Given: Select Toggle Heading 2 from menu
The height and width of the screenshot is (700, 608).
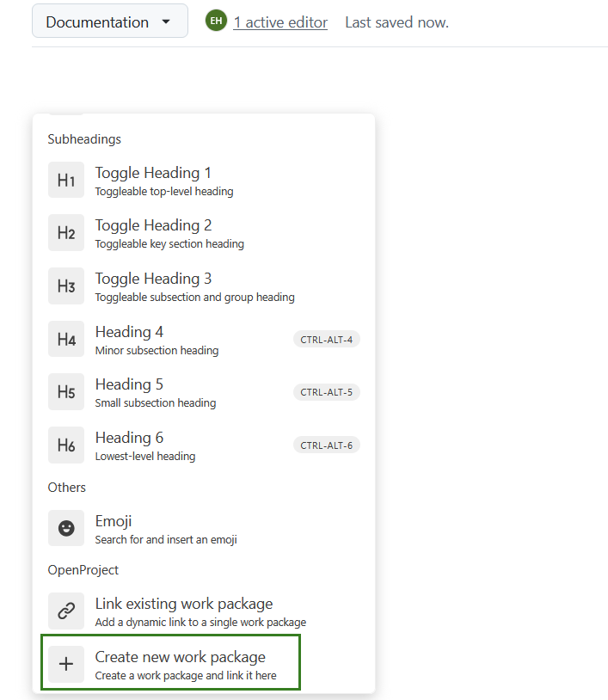Looking at the screenshot, I should tap(204, 232).
